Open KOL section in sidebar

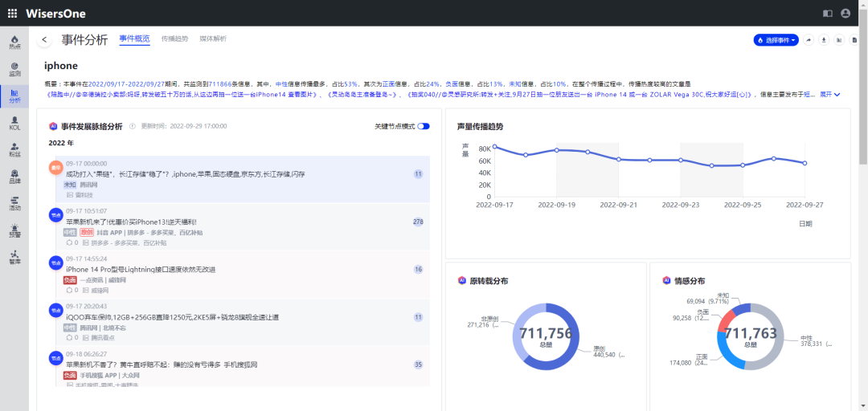(x=14, y=124)
